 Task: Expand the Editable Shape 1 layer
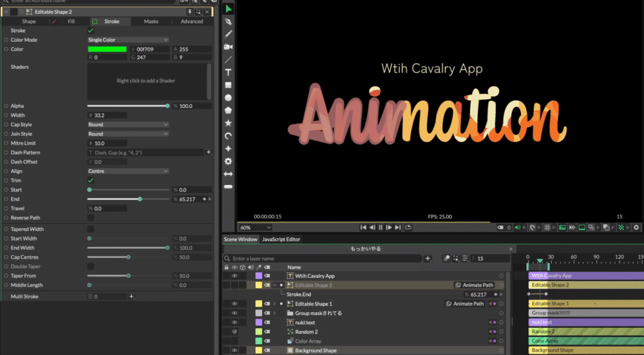coord(274,304)
